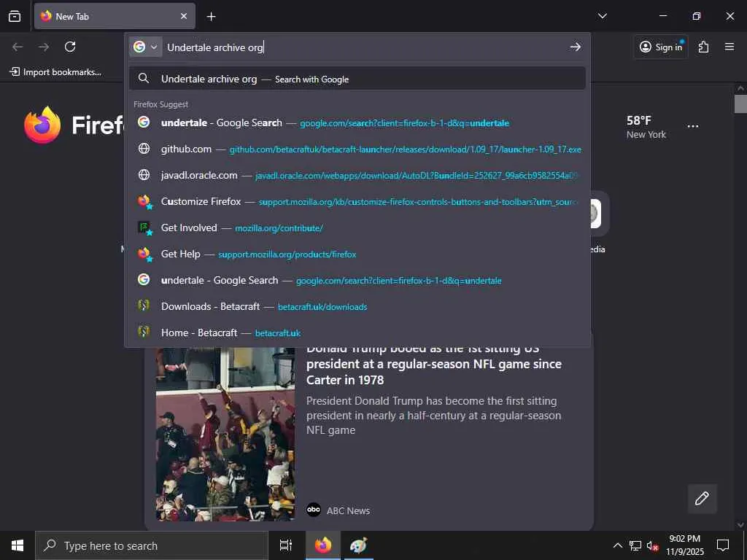Image resolution: width=747 pixels, height=560 pixels.
Task: Click the ABC News source label
Action: pyautogui.click(x=348, y=510)
